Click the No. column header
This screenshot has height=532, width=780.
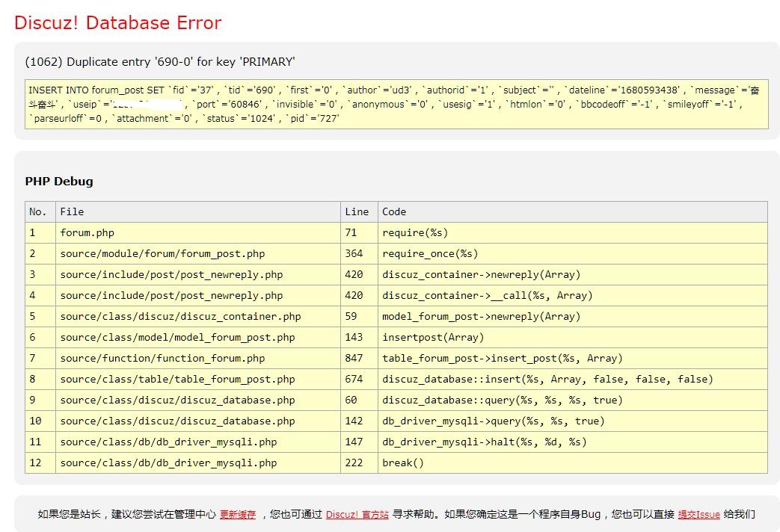coord(40,211)
